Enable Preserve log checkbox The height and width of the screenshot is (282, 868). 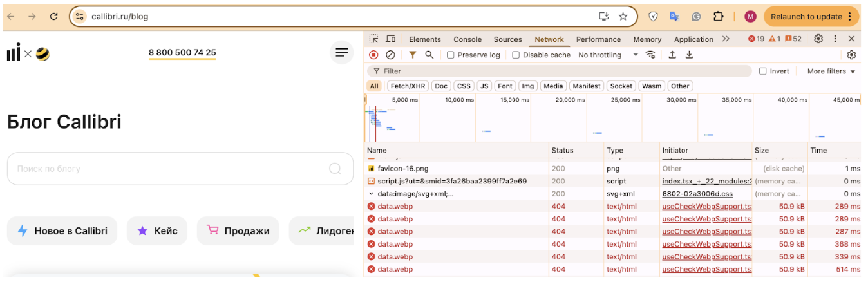click(x=451, y=55)
